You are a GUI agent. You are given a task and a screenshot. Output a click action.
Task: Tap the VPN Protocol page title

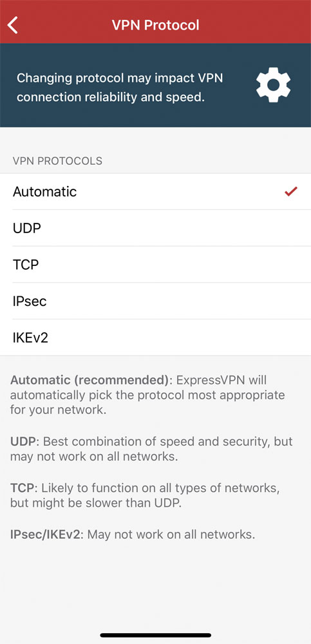155,24
